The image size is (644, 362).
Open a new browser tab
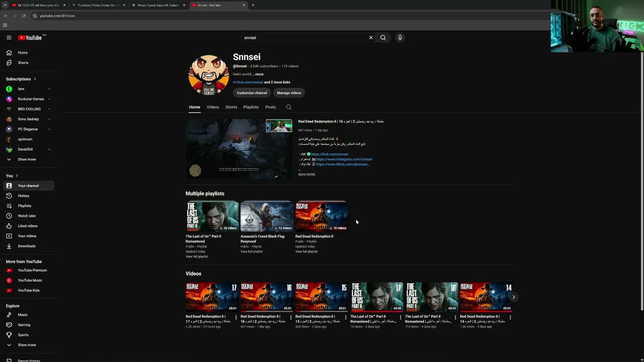click(x=253, y=5)
